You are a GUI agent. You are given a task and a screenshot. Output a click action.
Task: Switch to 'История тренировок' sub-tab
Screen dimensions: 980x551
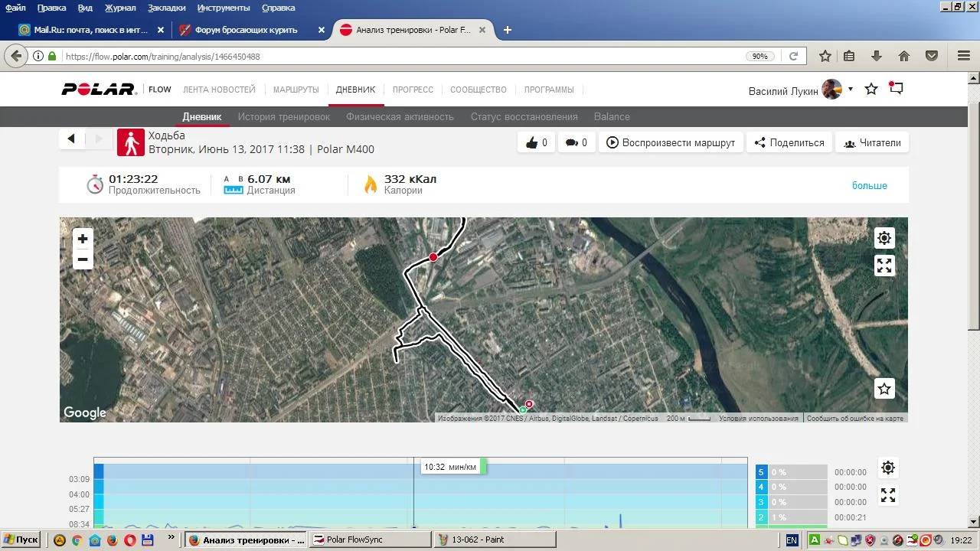coord(283,117)
